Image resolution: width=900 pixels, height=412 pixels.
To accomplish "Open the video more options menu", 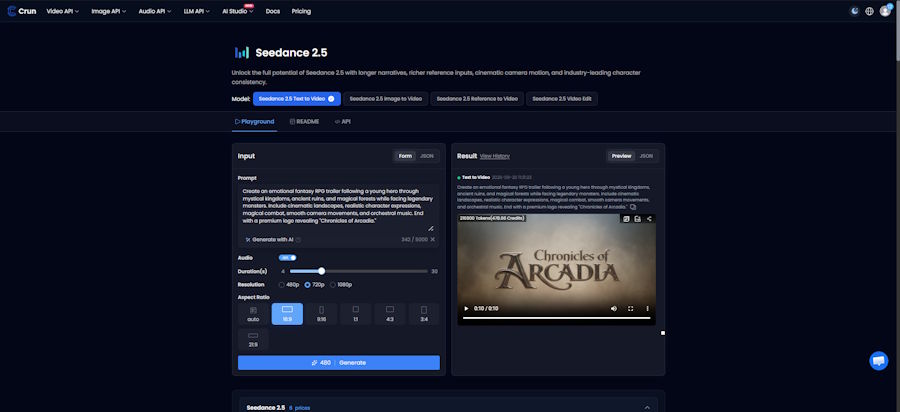I will pyautogui.click(x=647, y=309).
